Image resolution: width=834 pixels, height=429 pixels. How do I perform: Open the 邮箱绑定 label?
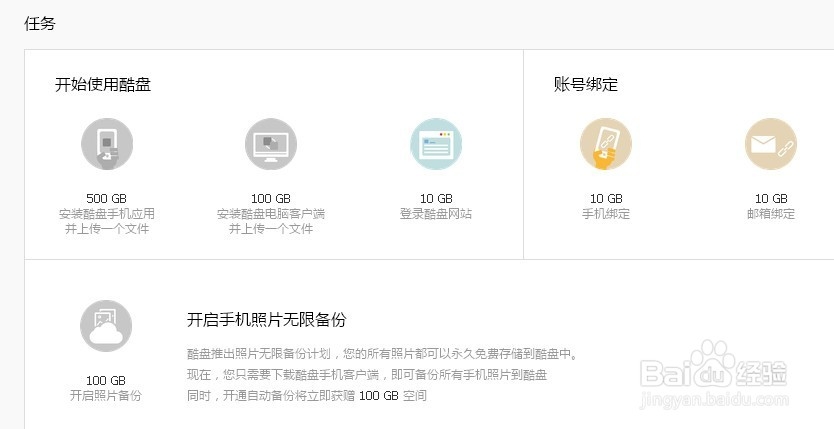(x=771, y=214)
